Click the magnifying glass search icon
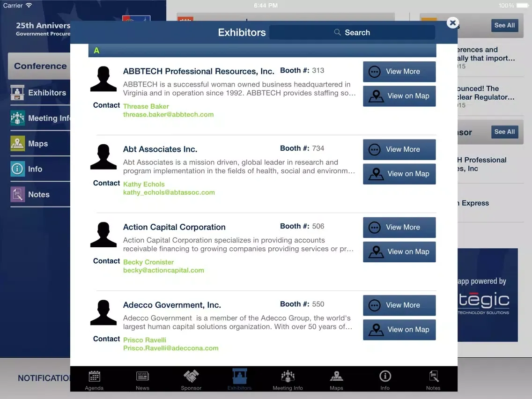Screen dimensions: 532x399 (337, 32)
